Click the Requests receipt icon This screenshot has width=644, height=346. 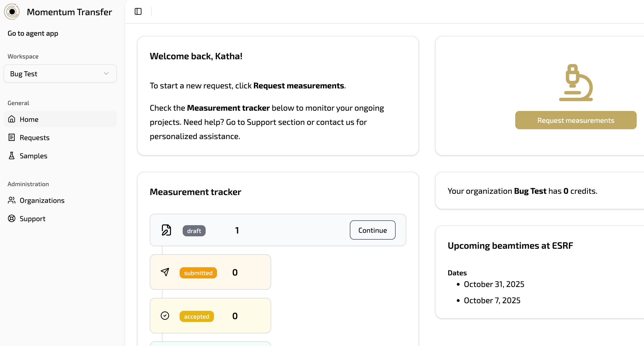point(12,137)
